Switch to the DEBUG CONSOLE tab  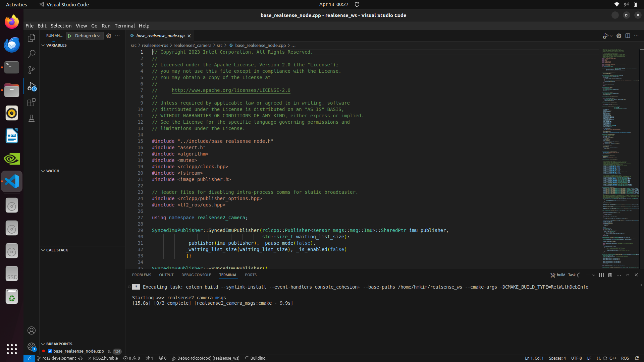point(196,275)
